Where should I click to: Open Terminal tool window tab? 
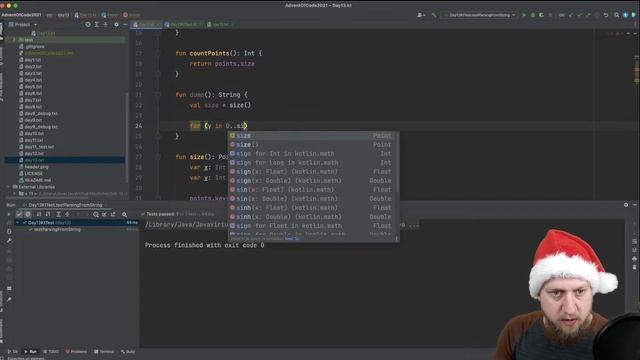point(104,351)
